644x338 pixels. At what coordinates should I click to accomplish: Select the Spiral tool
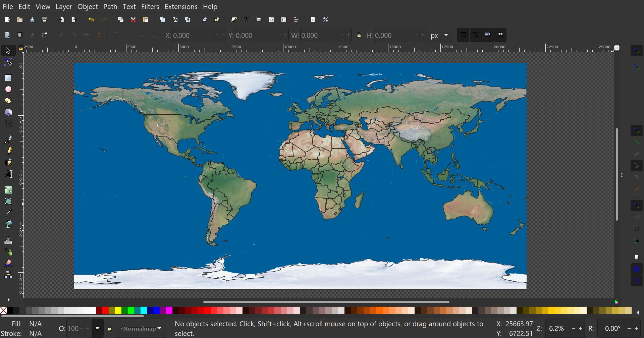tap(8, 124)
